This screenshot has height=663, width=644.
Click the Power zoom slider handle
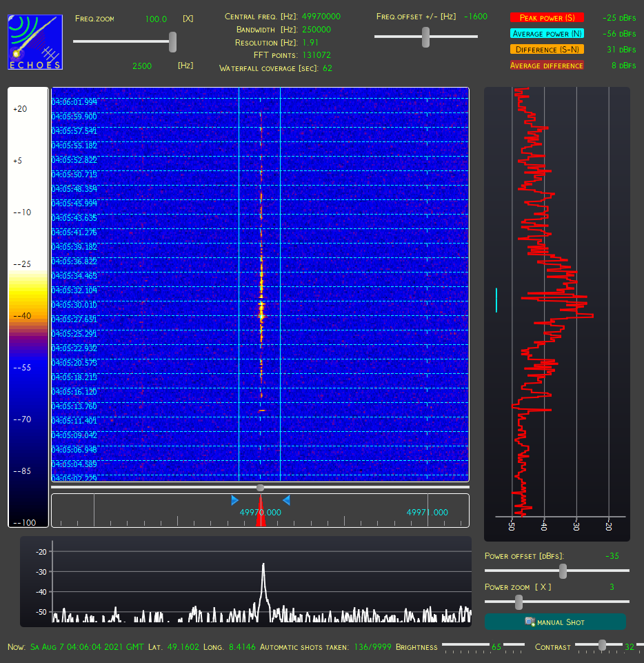tap(519, 602)
